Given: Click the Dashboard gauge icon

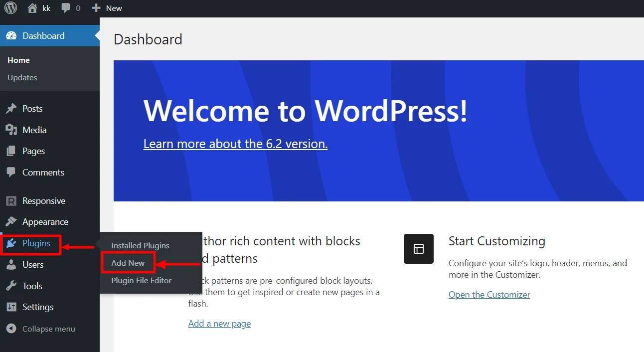Looking at the screenshot, I should (x=11, y=36).
